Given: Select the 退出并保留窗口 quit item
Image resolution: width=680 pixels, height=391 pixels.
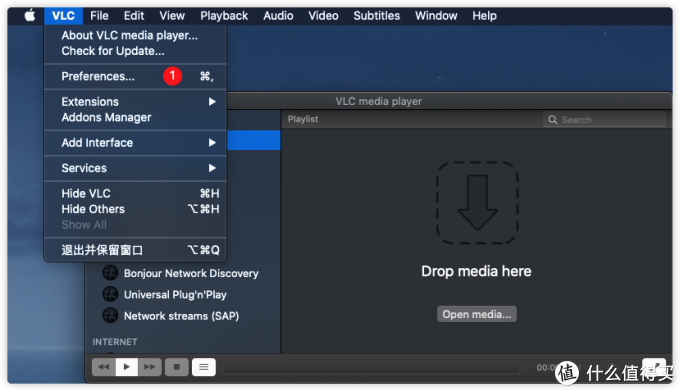Looking at the screenshot, I should (135, 250).
